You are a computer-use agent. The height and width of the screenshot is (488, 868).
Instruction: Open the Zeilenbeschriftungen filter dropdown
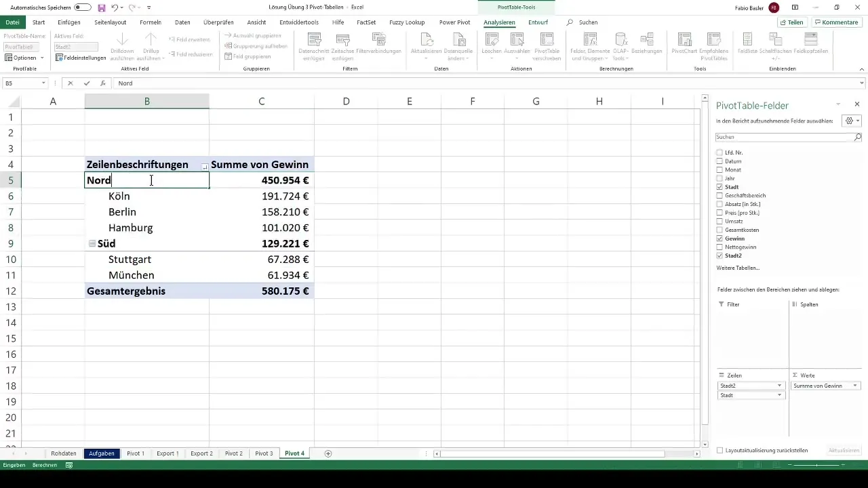[204, 166]
